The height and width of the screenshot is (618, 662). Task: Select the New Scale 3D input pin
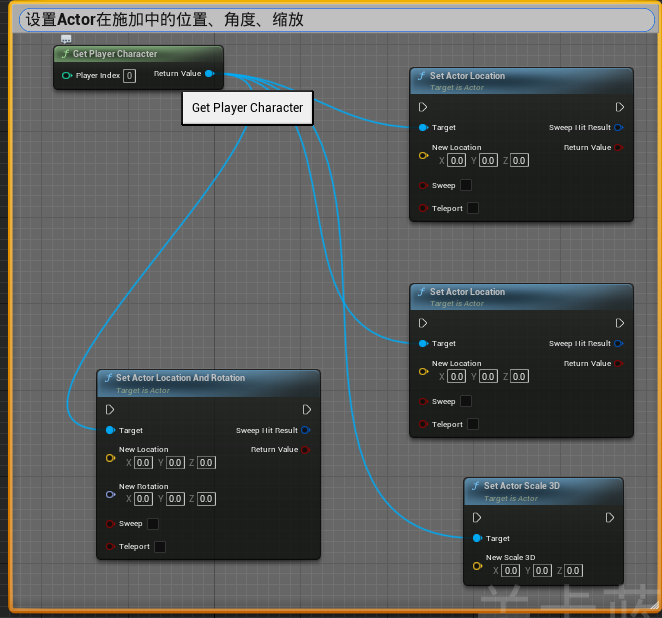[478, 565]
